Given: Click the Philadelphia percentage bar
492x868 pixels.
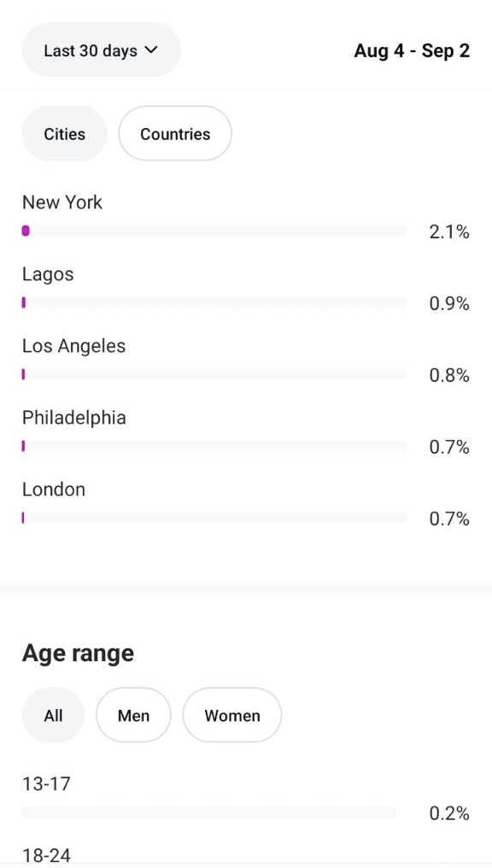Looking at the screenshot, I should point(214,446).
